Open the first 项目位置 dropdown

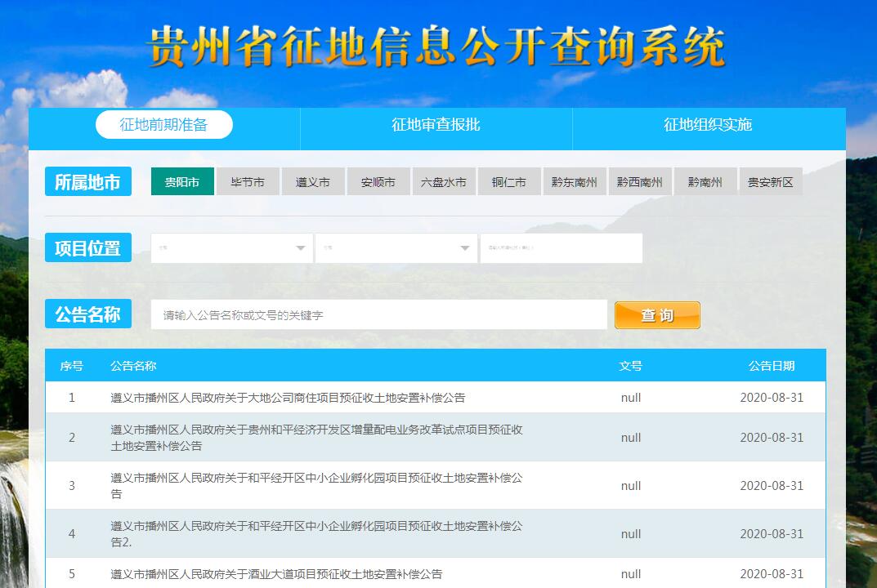231,248
